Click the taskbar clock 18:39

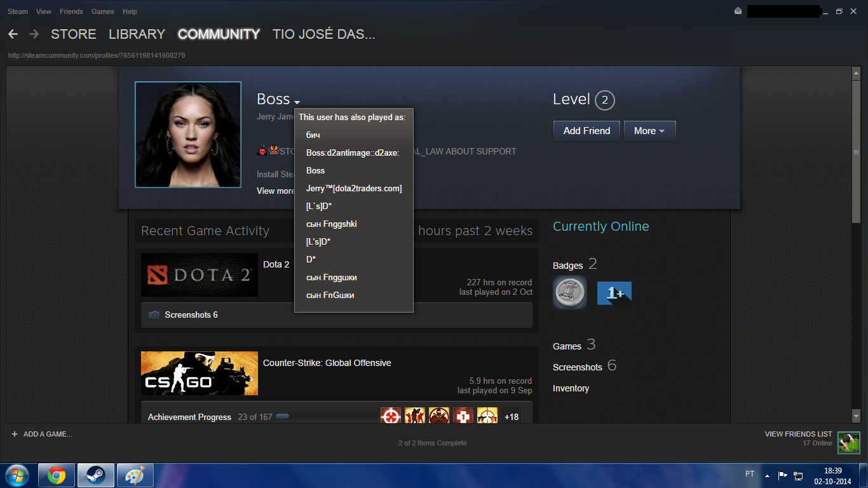click(x=832, y=470)
